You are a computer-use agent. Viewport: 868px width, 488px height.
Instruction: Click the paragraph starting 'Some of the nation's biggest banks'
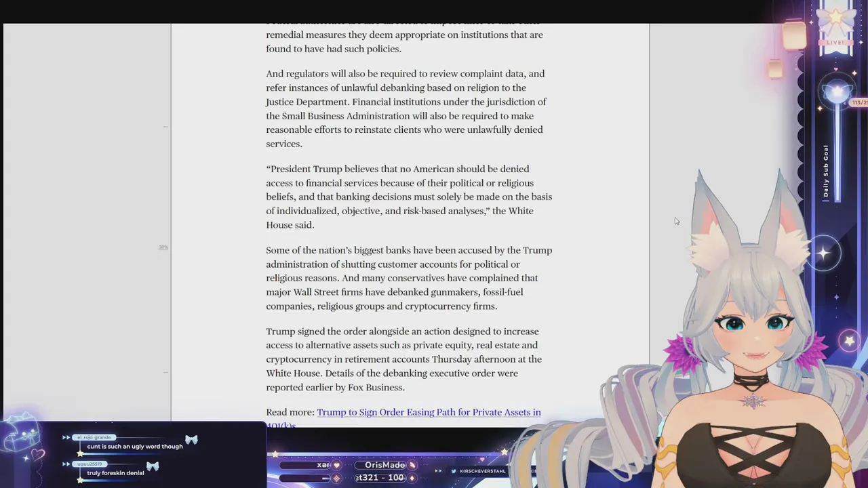409,278
